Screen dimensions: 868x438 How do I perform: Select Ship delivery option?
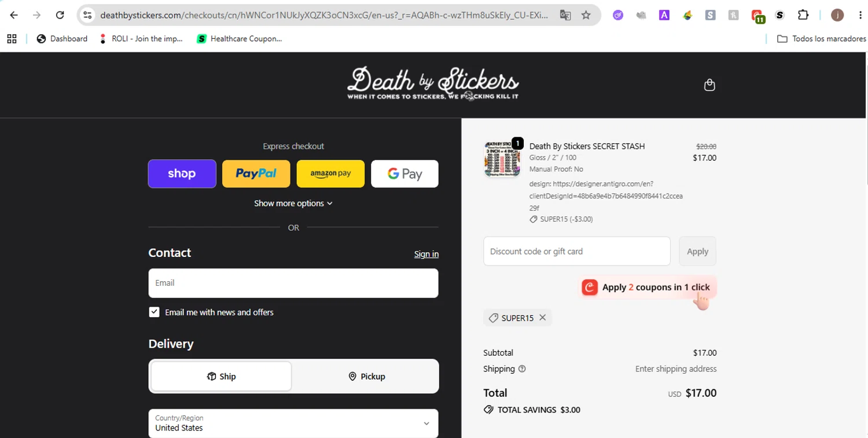[x=221, y=376]
